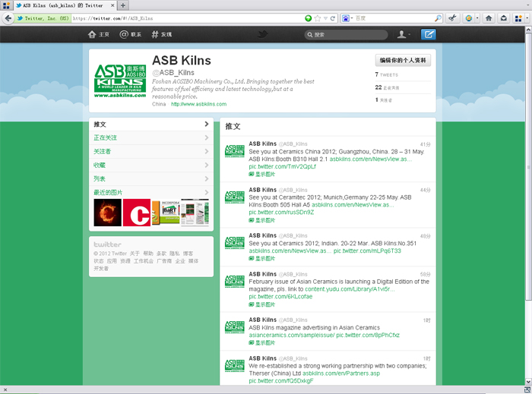This screenshot has height=394, width=532.
Task: Open content.yudu.com Library link
Action: (x=350, y=289)
